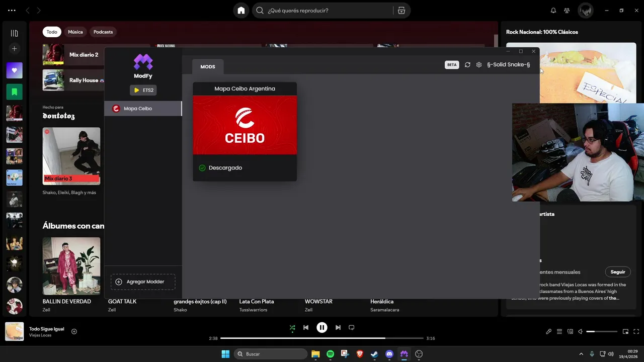
Task: Expand Your Library in Spotify sidebar
Action: [14, 33]
